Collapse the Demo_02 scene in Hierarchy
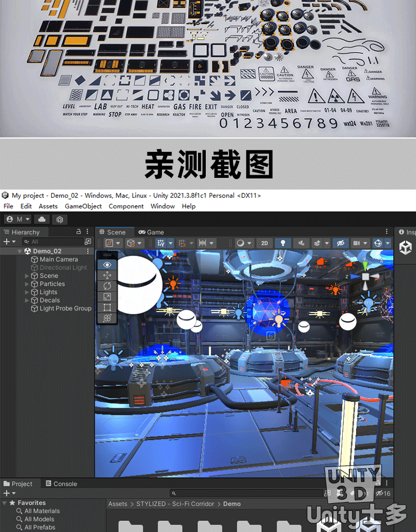416x532 pixels. [x=19, y=252]
